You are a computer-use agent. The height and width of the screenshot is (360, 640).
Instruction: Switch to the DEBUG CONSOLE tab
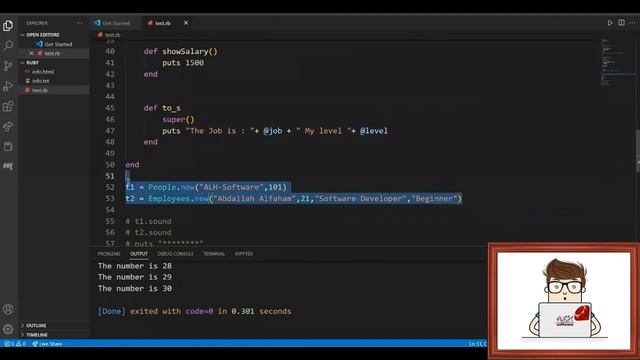[176, 253]
